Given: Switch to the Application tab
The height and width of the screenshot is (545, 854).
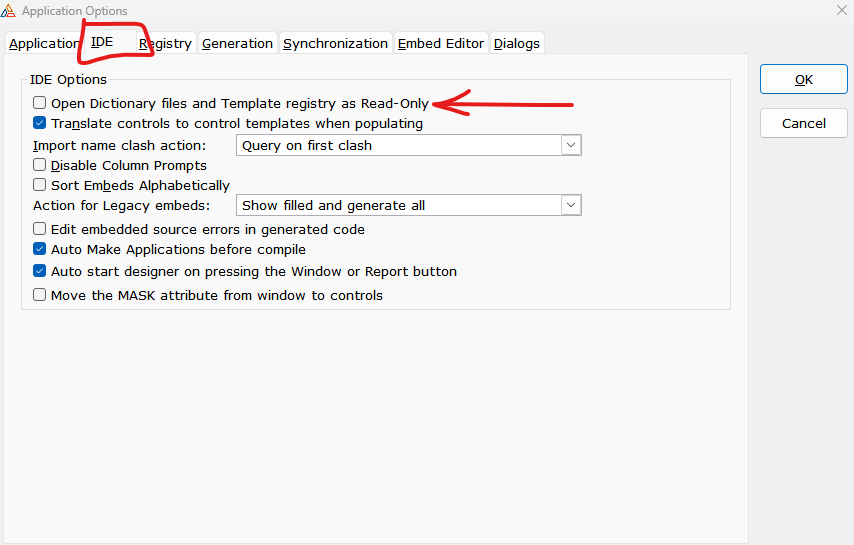Looking at the screenshot, I should pos(43,44).
